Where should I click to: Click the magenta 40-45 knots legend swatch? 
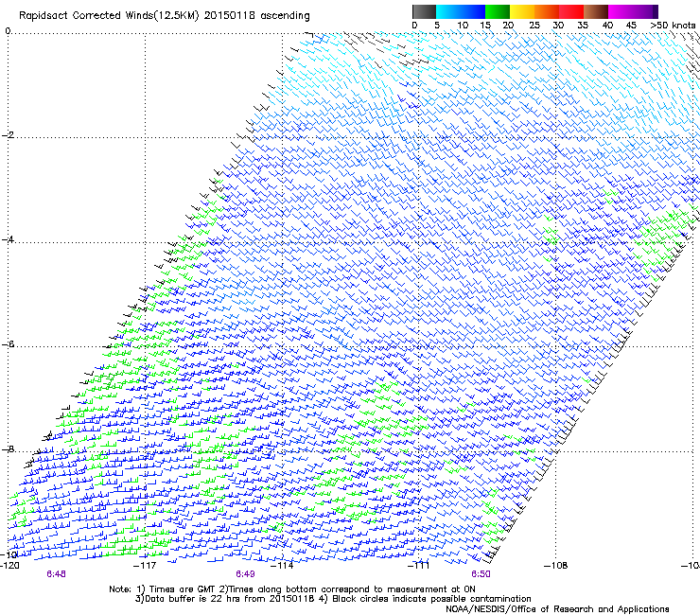(621, 11)
